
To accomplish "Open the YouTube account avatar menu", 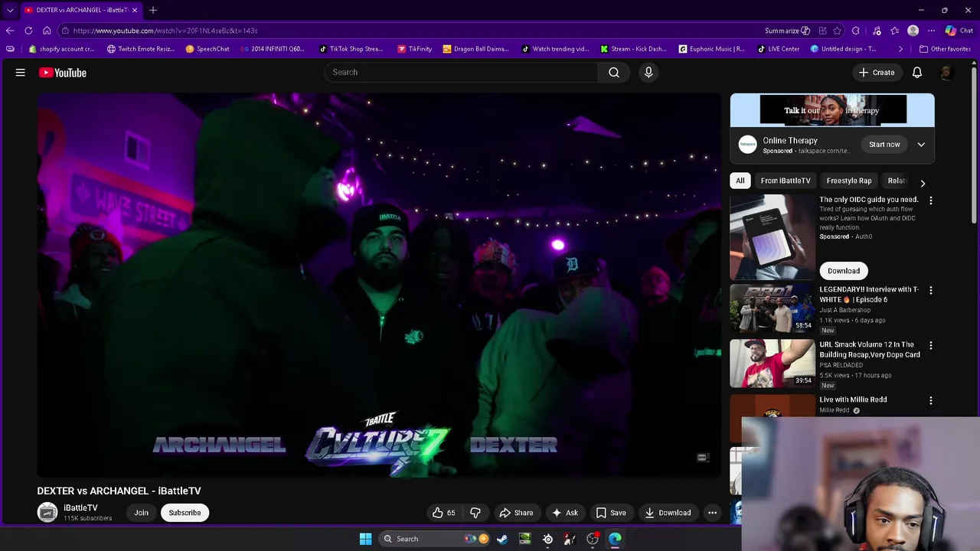I will tap(946, 73).
